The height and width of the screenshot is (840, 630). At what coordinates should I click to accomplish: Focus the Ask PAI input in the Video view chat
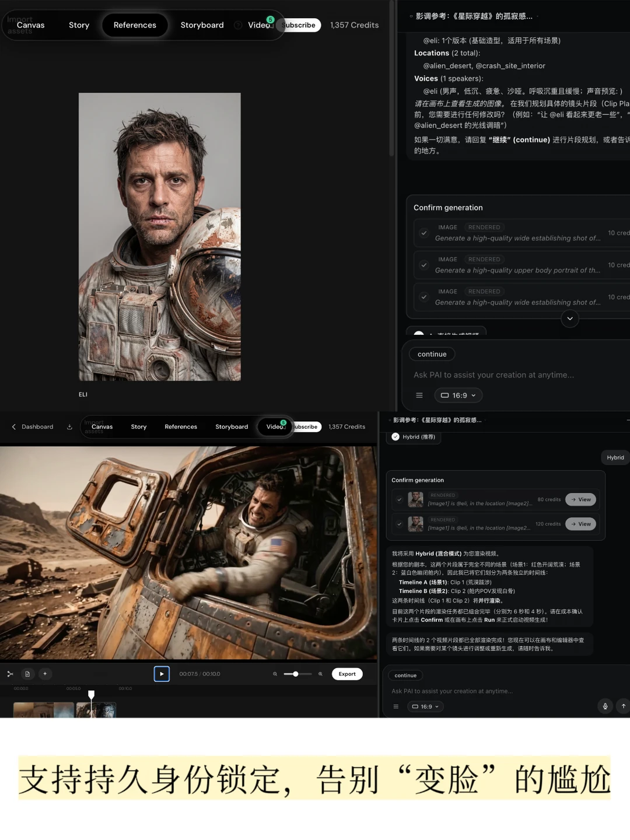(x=452, y=691)
